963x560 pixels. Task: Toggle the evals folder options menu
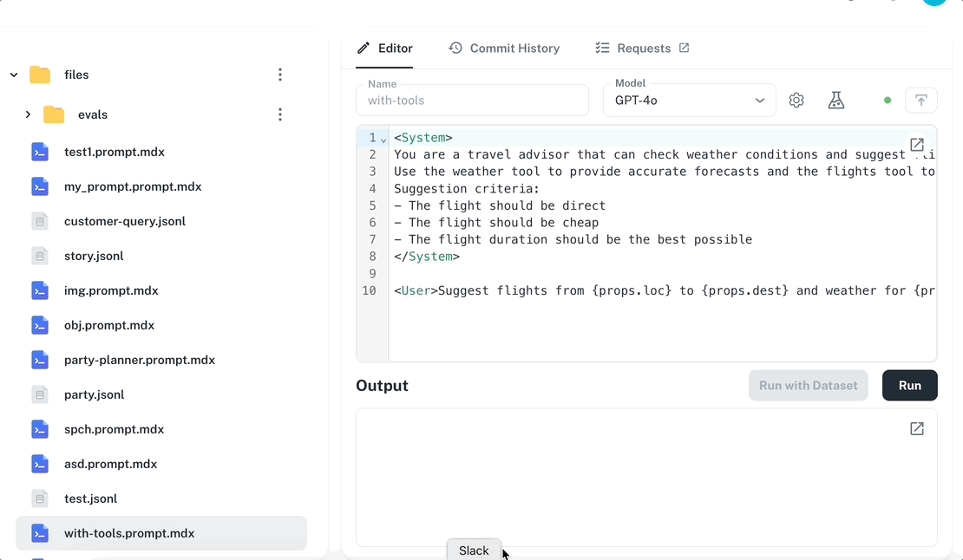click(x=279, y=114)
